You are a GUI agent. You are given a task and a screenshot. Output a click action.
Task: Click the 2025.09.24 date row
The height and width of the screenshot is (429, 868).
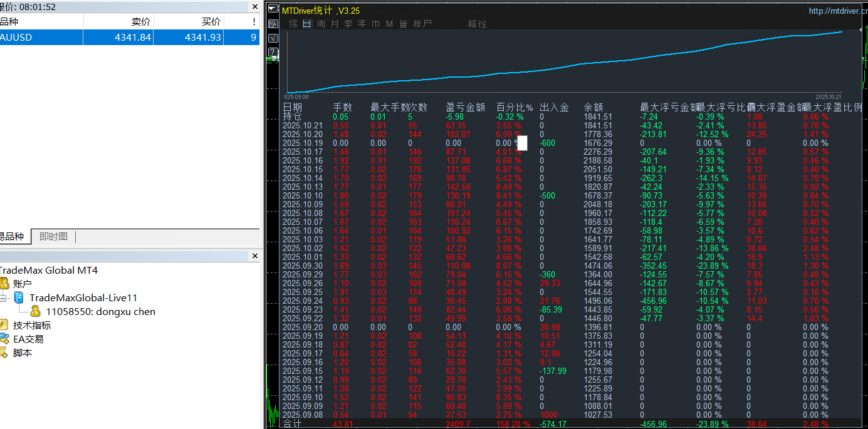[302, 301]
